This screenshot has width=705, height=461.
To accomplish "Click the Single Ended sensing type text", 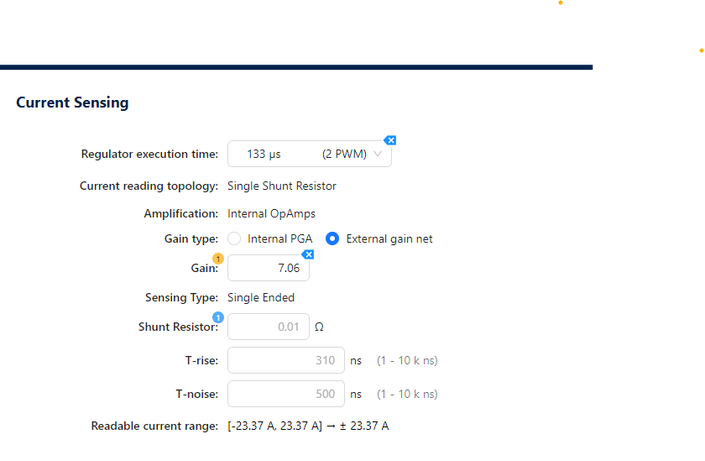I will click(261, 297).
